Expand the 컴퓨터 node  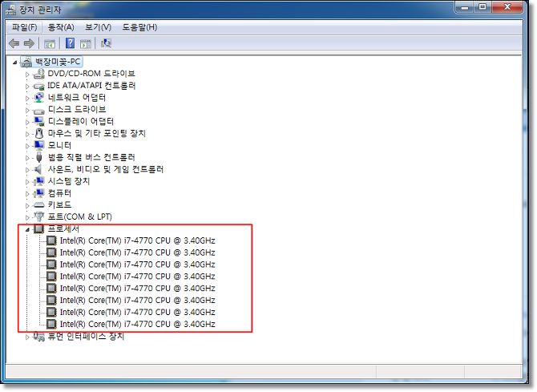pos(27,194)
